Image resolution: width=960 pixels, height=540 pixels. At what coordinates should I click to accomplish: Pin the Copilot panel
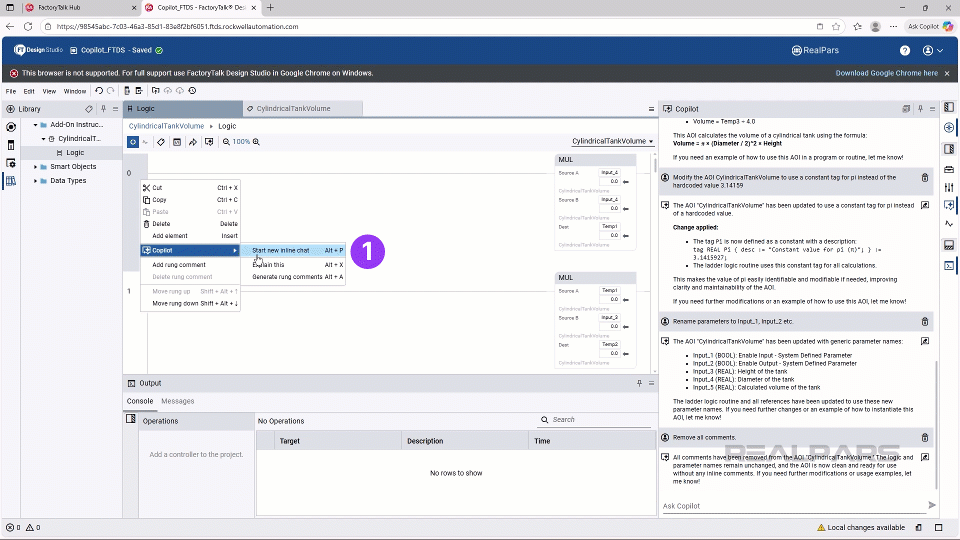click(x=920, y=109)
